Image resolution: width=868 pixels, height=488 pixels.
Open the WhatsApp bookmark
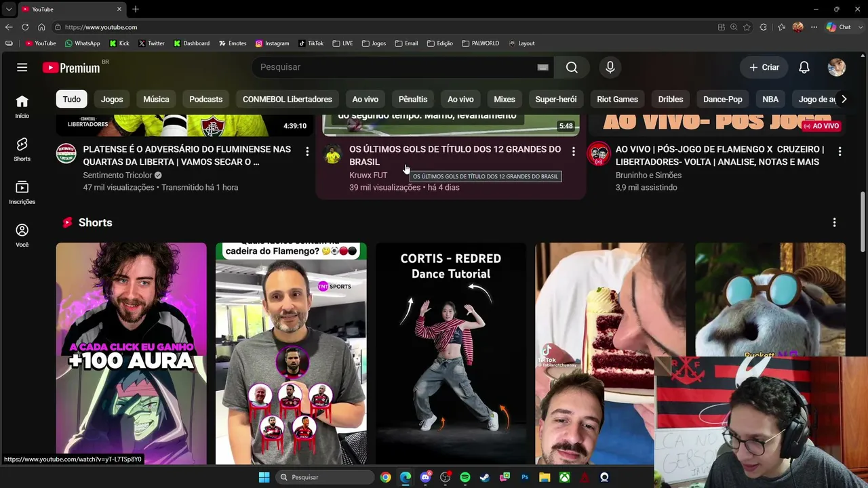pyautogui.click(x=83, y=43)
